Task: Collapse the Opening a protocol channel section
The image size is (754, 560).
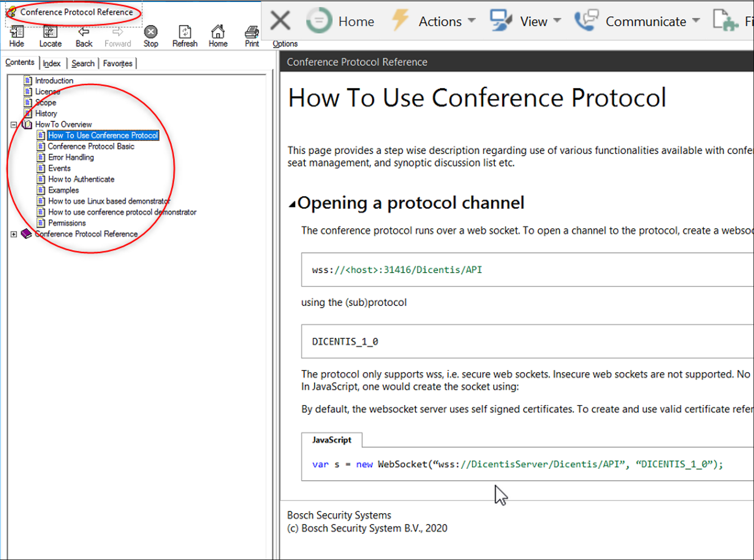Action: [292, 204]
